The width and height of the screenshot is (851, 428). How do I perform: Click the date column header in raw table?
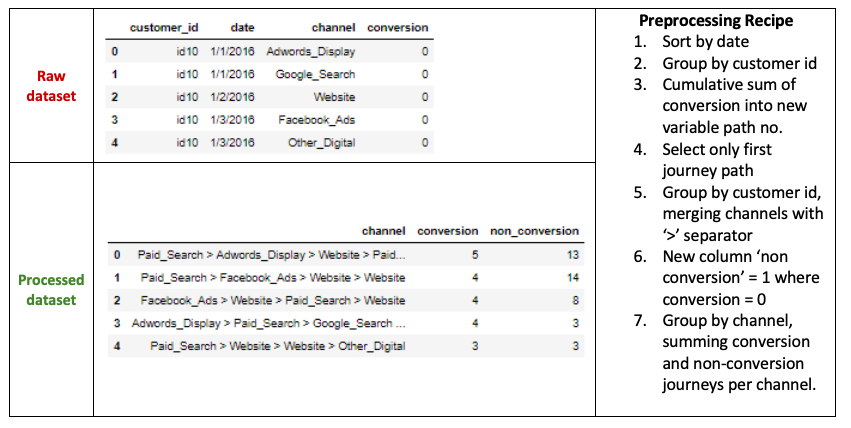tap(242, 28)
